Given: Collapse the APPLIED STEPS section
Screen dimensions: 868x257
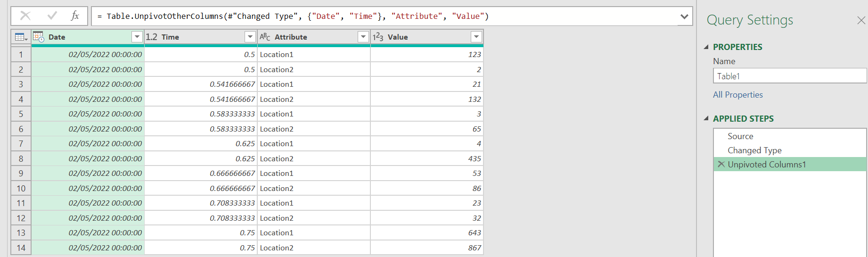Looking at the screenshot, I should 706,118.
